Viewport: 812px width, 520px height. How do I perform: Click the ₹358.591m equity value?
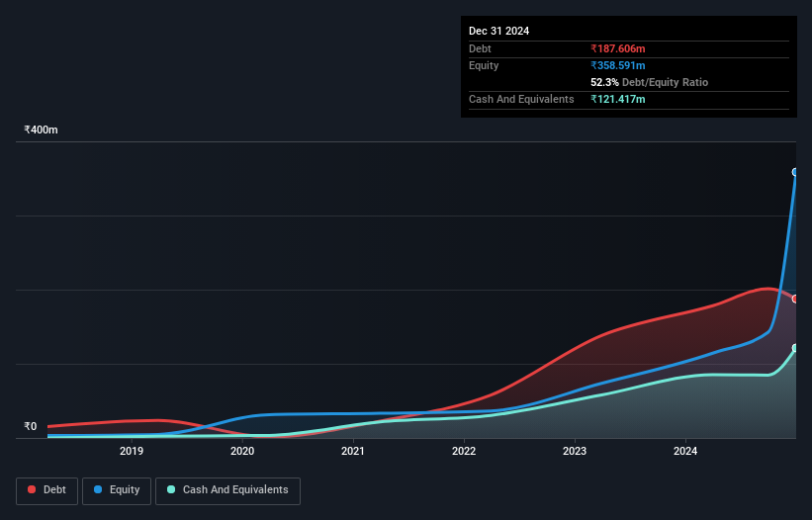coord(618,65)
